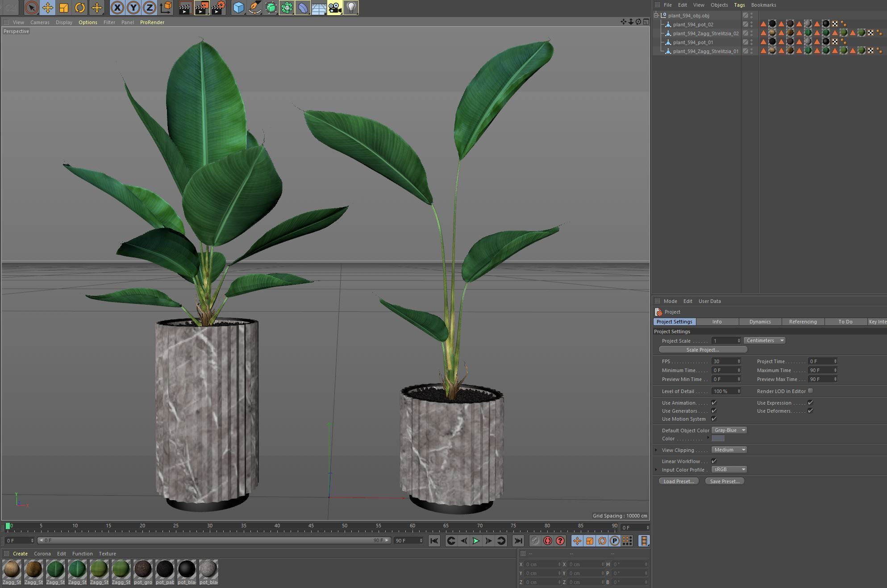Open the ProRender viewport menu
The image size is (887, 588).
[x=152, y=22]
